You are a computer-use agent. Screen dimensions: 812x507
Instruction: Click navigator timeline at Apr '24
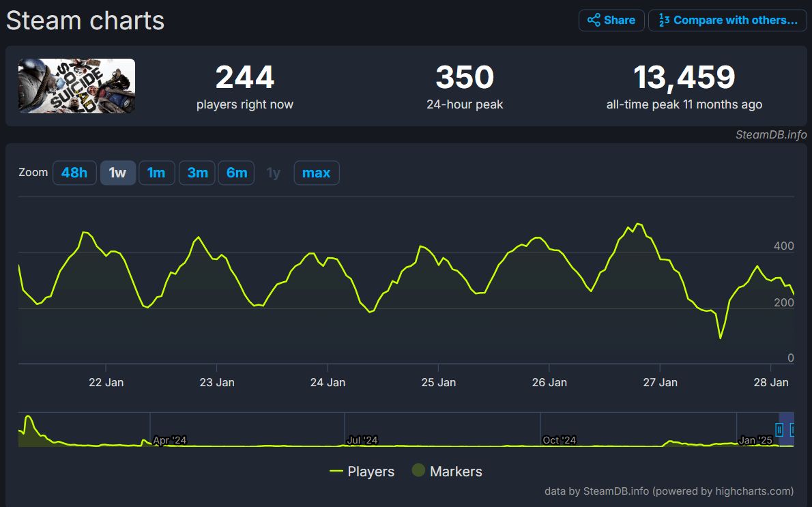pos(169,440)
